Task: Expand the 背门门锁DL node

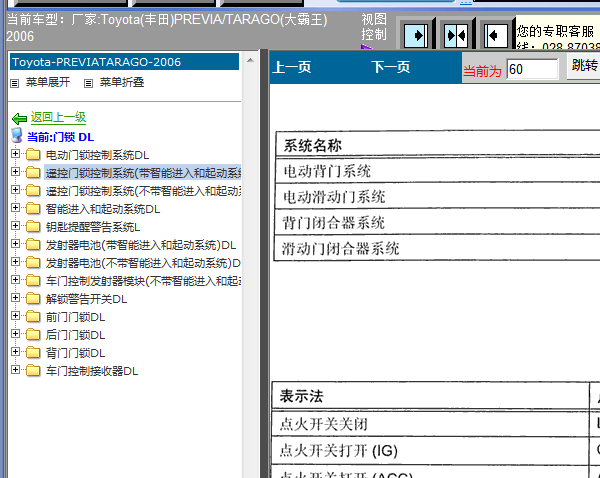Action: coord(15,351)
